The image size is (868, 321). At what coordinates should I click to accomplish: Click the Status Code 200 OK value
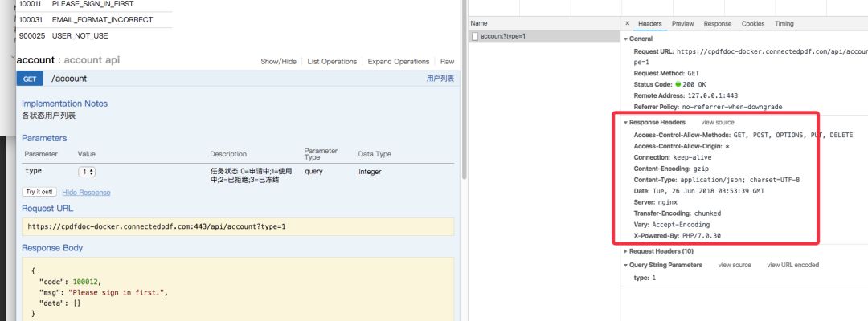694,84
